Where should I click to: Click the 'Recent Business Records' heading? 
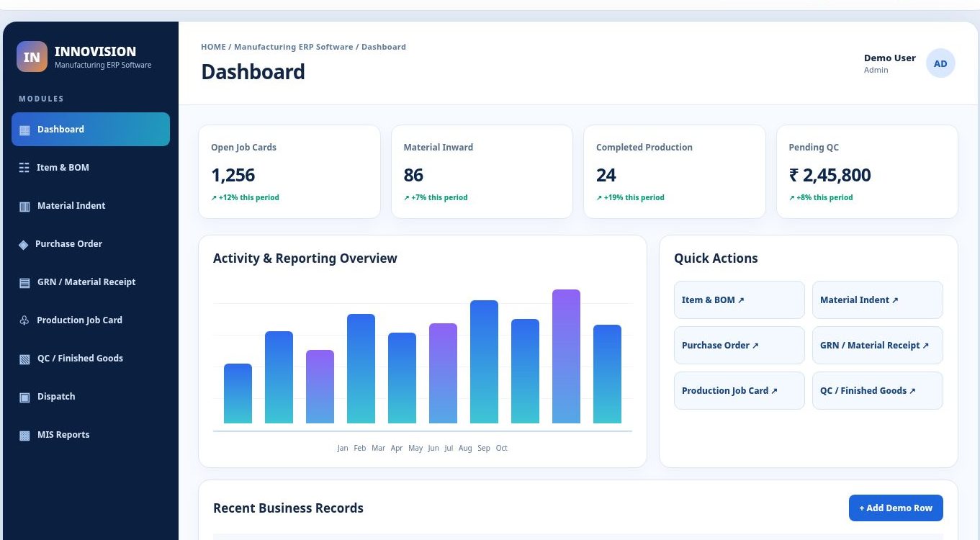[x=288, y=508]
